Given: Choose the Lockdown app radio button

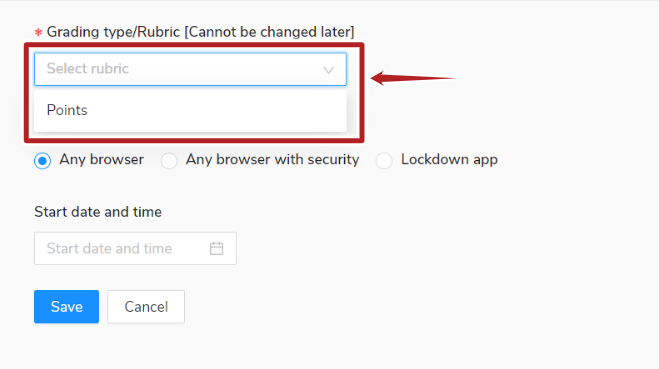Looking at the screenshot, I should coord(384,161).
